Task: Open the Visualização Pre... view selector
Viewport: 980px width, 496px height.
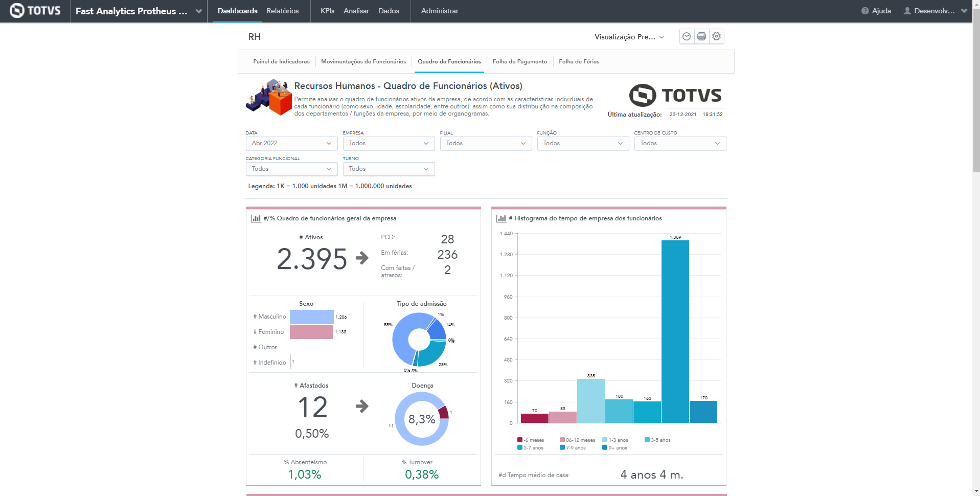Action: (629, 37)
